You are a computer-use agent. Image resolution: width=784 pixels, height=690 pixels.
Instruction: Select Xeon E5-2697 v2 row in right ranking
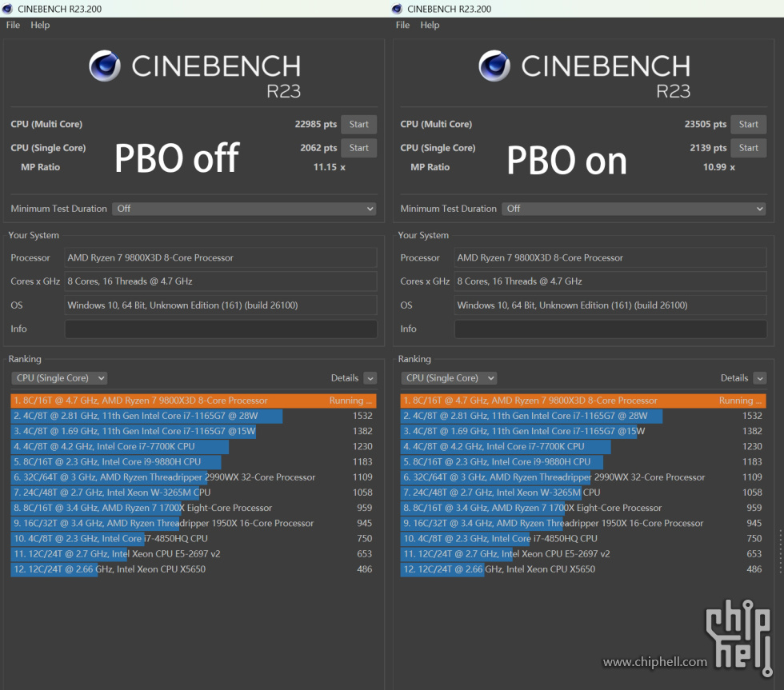[583, 554]
